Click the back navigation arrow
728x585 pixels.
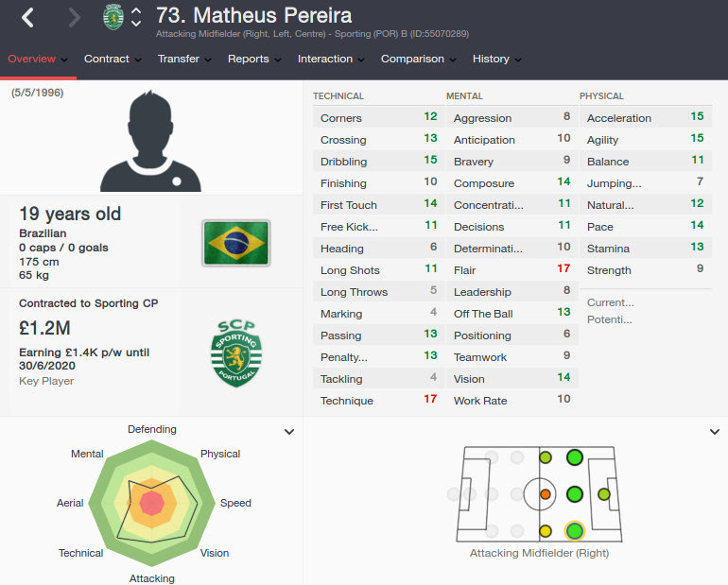tap(28, 17)
